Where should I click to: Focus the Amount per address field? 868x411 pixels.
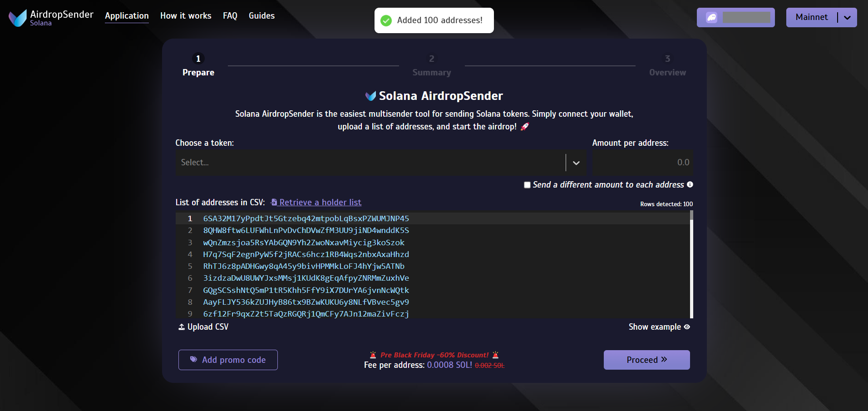tap(642, 163)
